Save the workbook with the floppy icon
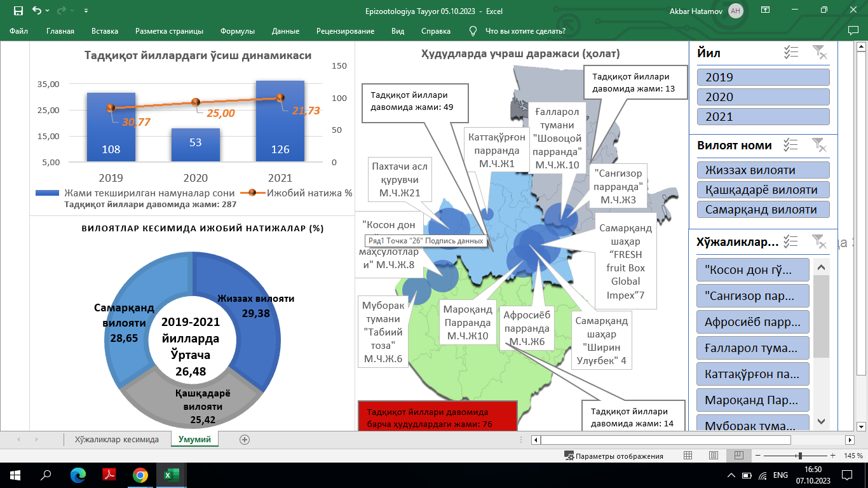The height and width of the screenshot is (488, 868). (x=18, y=11)
